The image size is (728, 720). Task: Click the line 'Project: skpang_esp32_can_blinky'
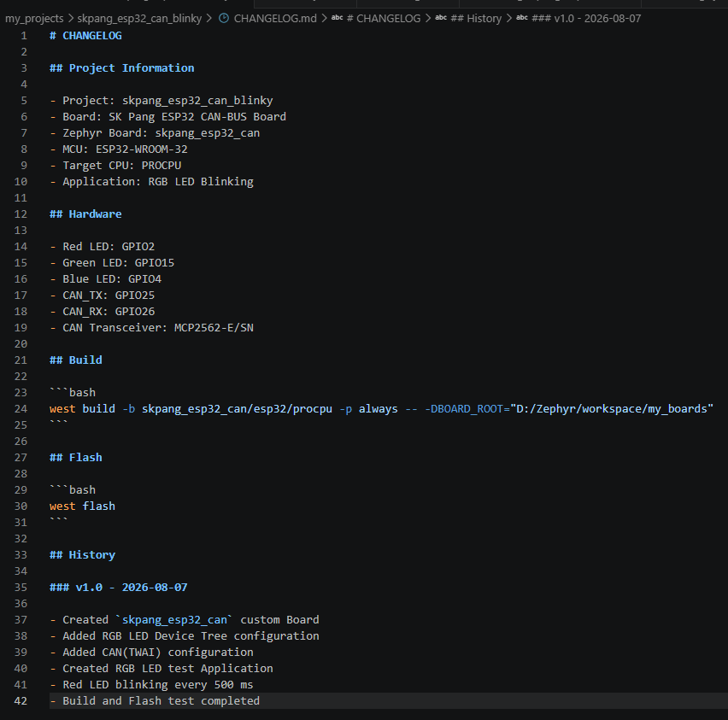[x=161, y=101]
